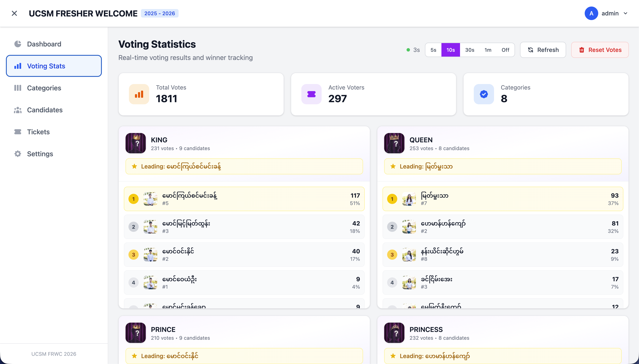Click the PRINCESS category tiara image
The height and width of the screenshot is (364, 639).
tap(394, 333)
